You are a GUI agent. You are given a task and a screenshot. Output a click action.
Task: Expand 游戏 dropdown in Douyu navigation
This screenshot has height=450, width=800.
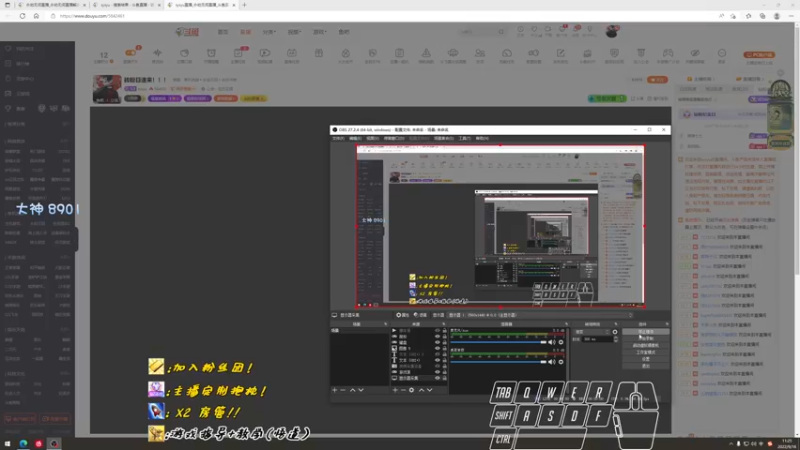click(319, 32)
